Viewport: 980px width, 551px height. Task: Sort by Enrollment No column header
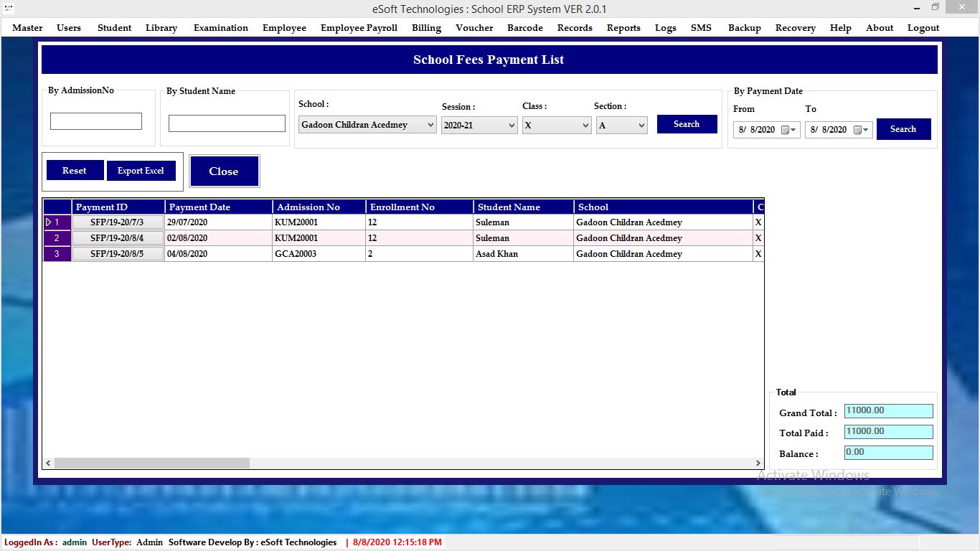point(420,207)
